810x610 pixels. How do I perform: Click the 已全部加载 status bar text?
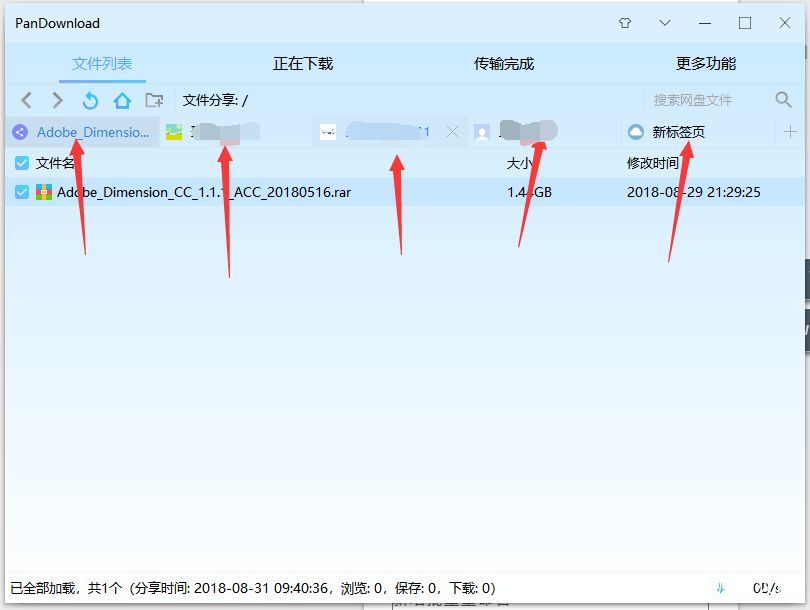(x=253, y=588)
